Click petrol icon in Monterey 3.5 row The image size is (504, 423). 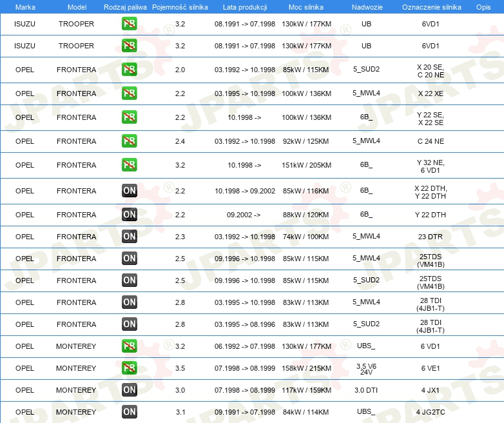pos(129,368)
